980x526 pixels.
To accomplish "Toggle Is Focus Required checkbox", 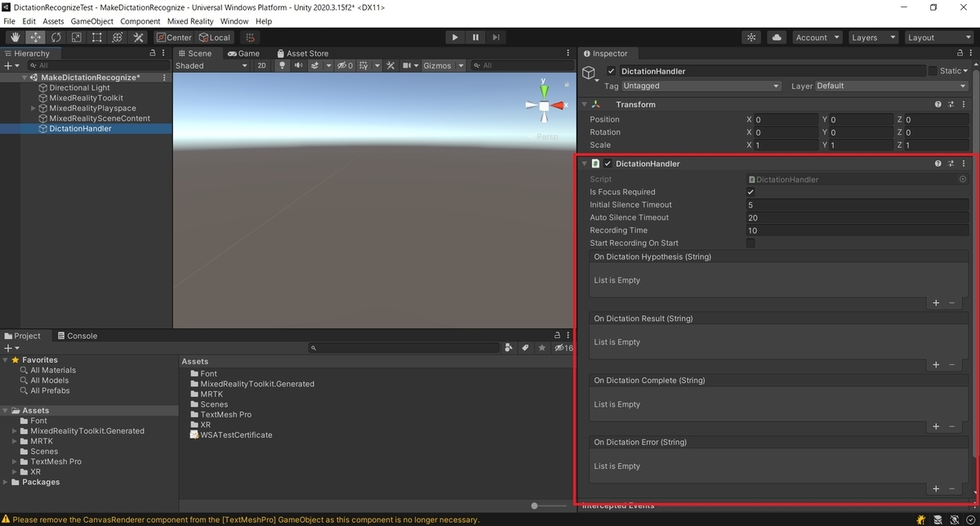I will tap(751, 192).
